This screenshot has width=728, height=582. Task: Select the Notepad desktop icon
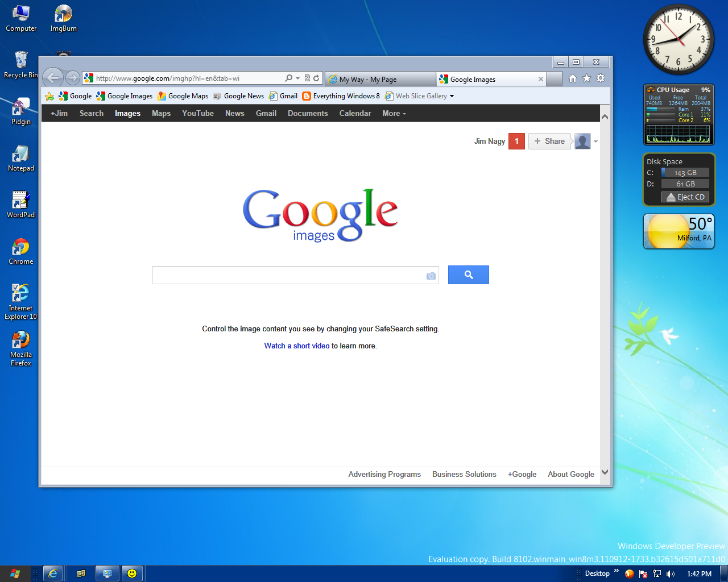[x=21, y=158]
